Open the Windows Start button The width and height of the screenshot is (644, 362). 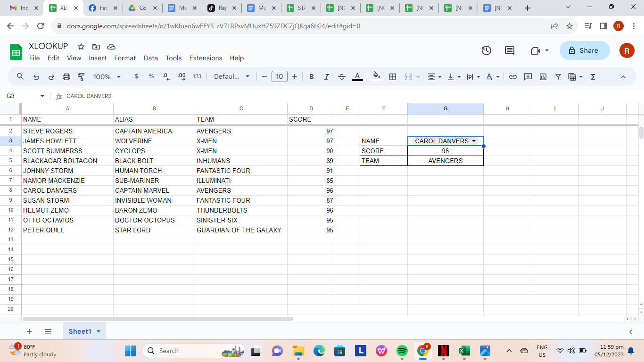[x=131, y=351]
